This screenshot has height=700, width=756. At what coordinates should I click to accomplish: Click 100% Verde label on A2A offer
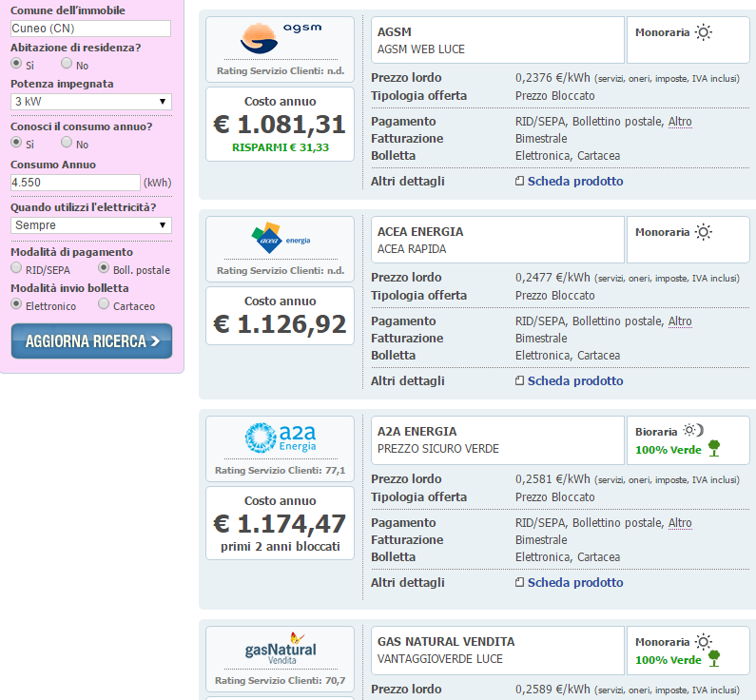pos(669,450)
